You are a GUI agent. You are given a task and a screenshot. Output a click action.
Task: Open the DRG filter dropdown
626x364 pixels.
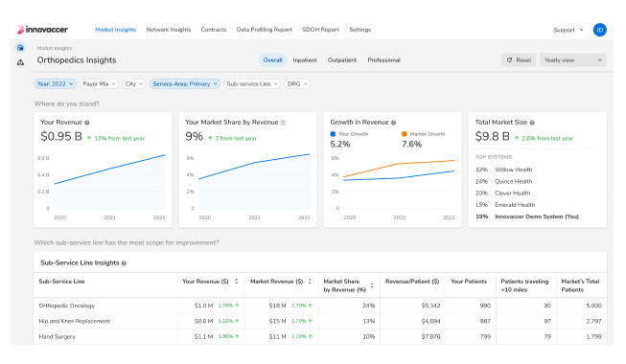(297, 84)
